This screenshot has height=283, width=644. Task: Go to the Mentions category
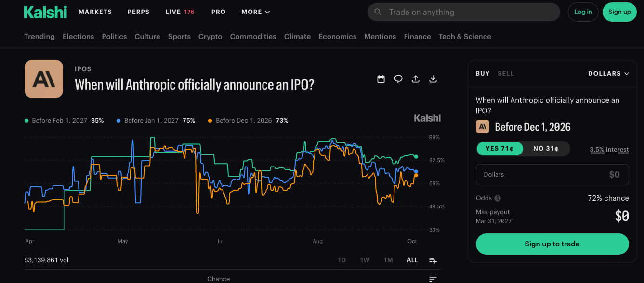[x=380, y=37]
